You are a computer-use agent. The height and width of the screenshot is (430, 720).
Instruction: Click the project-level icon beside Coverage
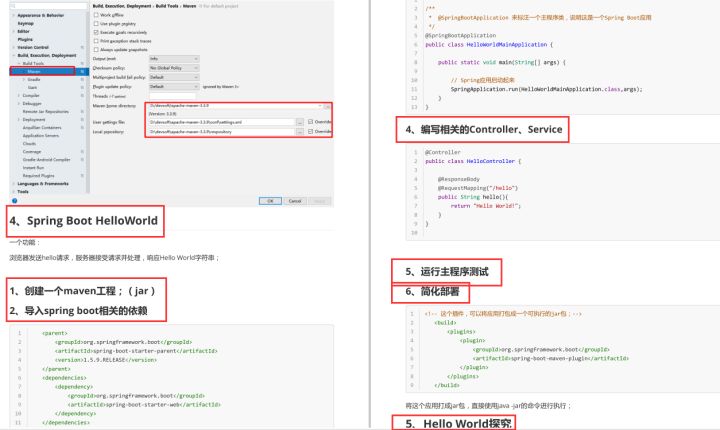click(x=82, y=152)
